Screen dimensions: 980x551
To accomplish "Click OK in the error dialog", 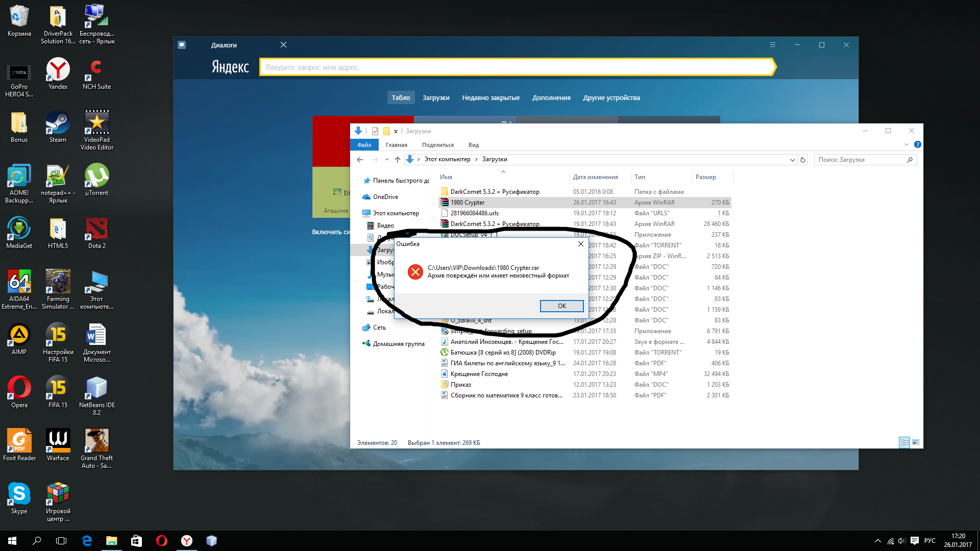I will click(x=561, y=306).
